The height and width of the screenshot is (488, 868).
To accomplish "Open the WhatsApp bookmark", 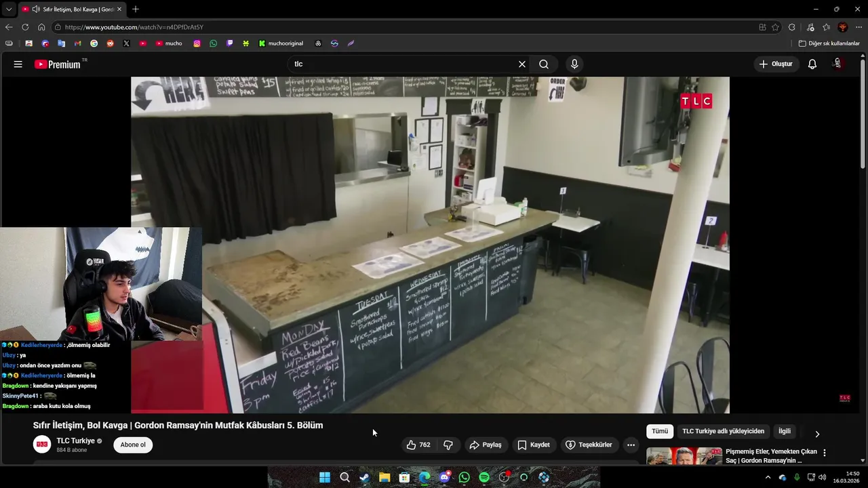I will 214,43.
